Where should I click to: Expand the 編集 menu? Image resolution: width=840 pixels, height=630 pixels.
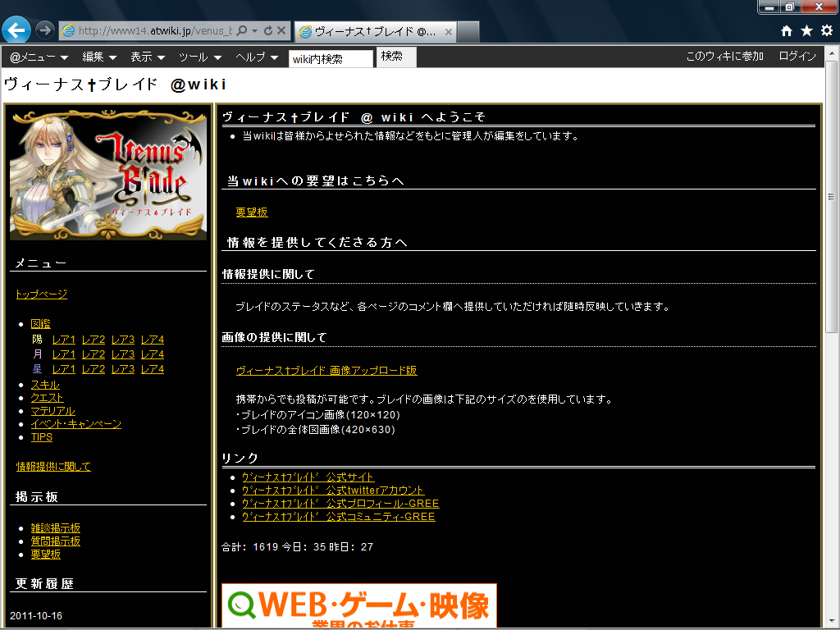pos(99,57)
